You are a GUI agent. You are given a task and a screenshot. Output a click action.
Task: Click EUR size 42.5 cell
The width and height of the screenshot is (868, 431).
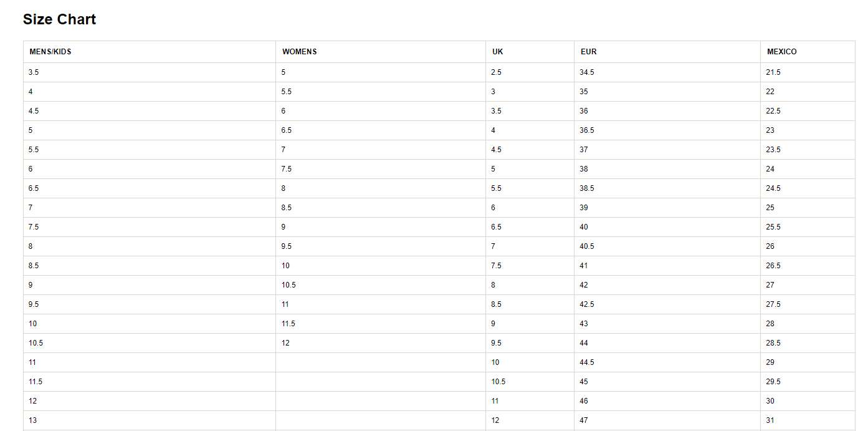(587, 304)
